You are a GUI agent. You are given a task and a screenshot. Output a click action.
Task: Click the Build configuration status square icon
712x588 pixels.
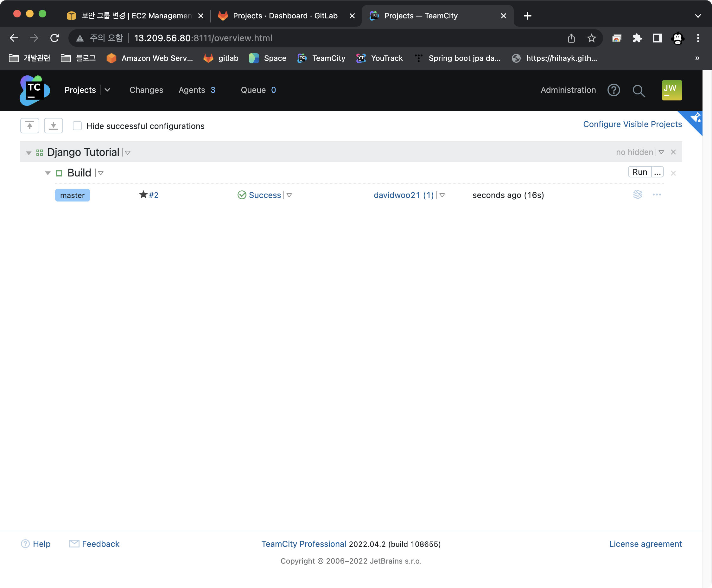click(x=59, y=173)
